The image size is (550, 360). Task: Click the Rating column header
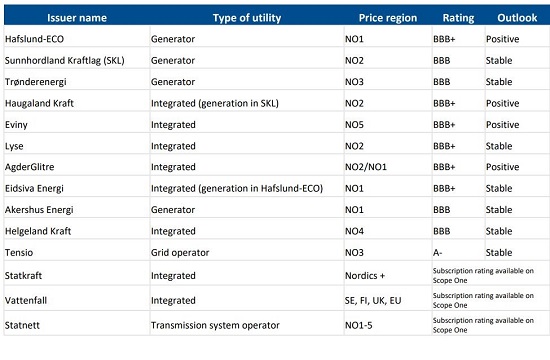click(458, 18)
